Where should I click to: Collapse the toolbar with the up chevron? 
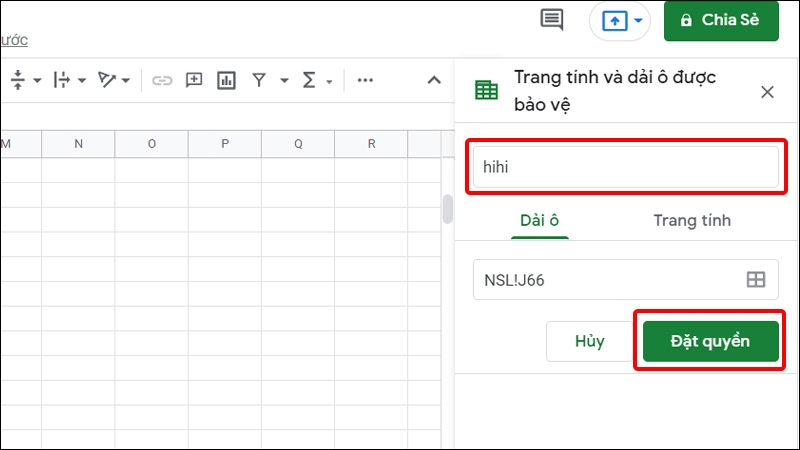(434, 80)
